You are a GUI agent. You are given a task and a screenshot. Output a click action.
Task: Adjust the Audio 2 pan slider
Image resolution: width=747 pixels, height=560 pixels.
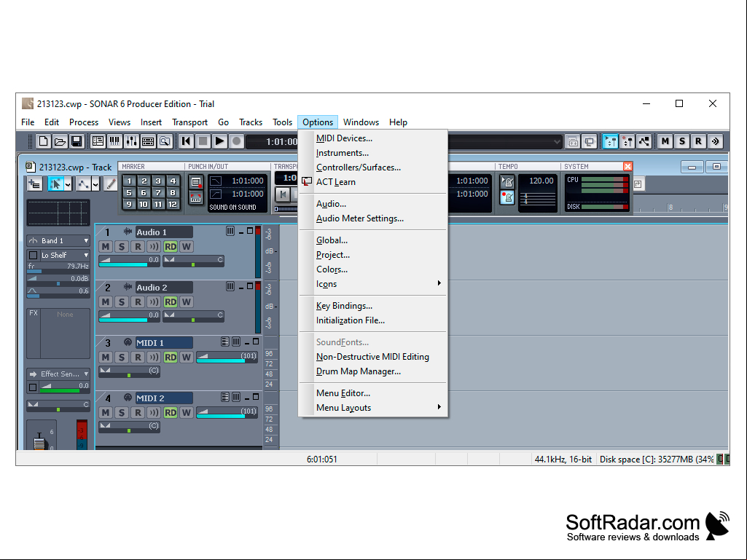(193, 316)
